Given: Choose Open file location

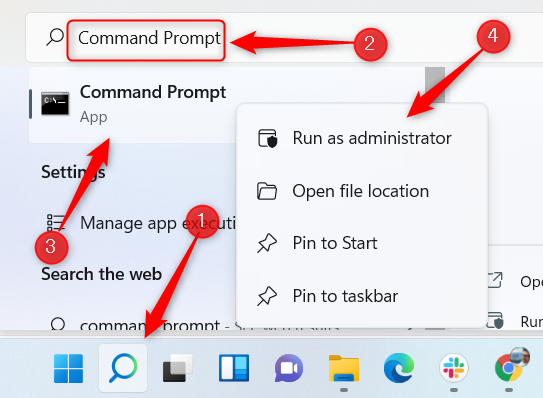Looking at the screenshot, I should (362, 191).
